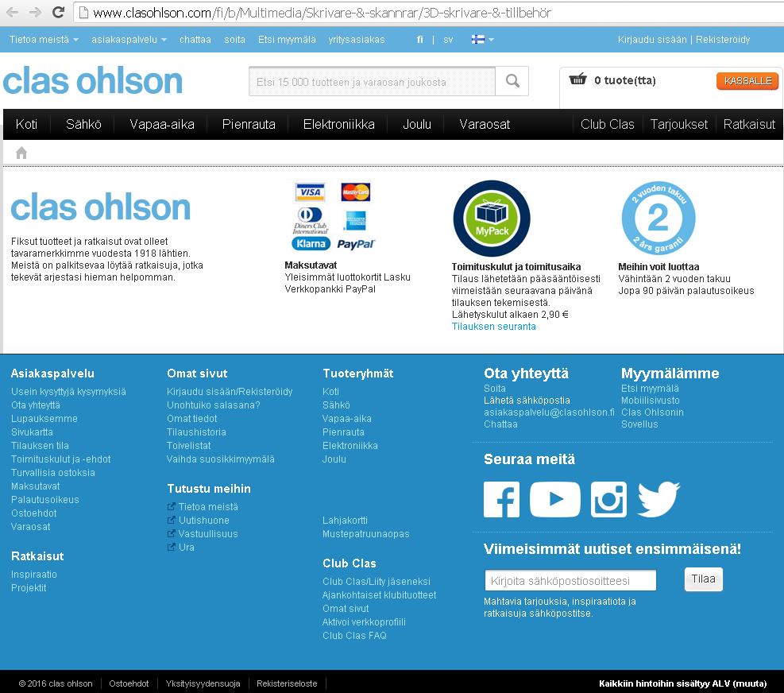Viewport: 784px width, 693px height.
Task: Click the 2-year warranty badge
Action: [658, 219]
